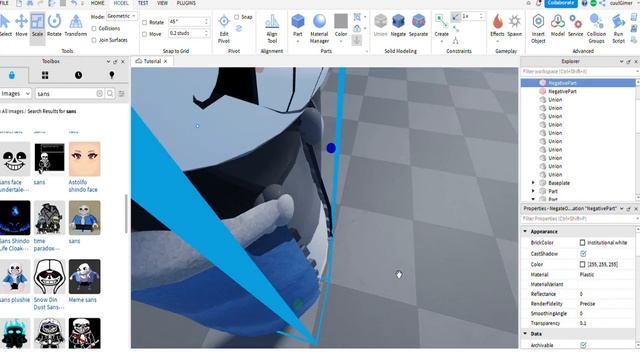Click the ribbon Color swatch button

pos(341,24)
